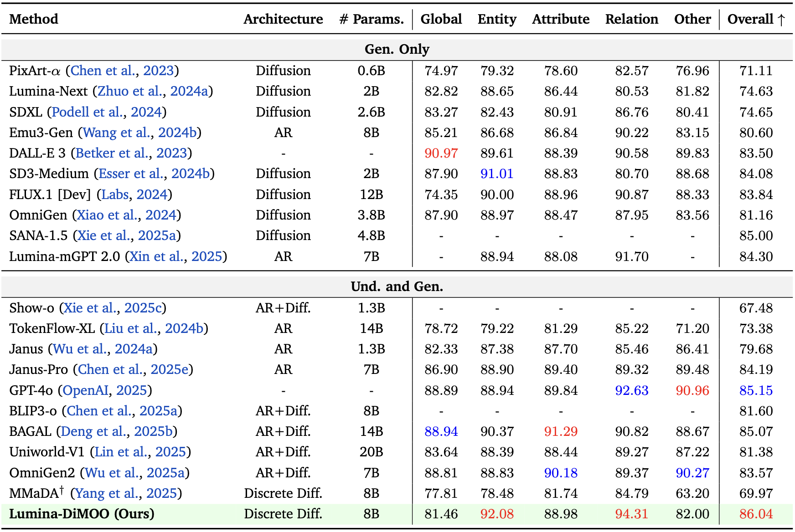Follow the Yang et al., 2025 MMaDA citation
The width and height of the screenshot is (795, 532).
(x=126, y=493)
